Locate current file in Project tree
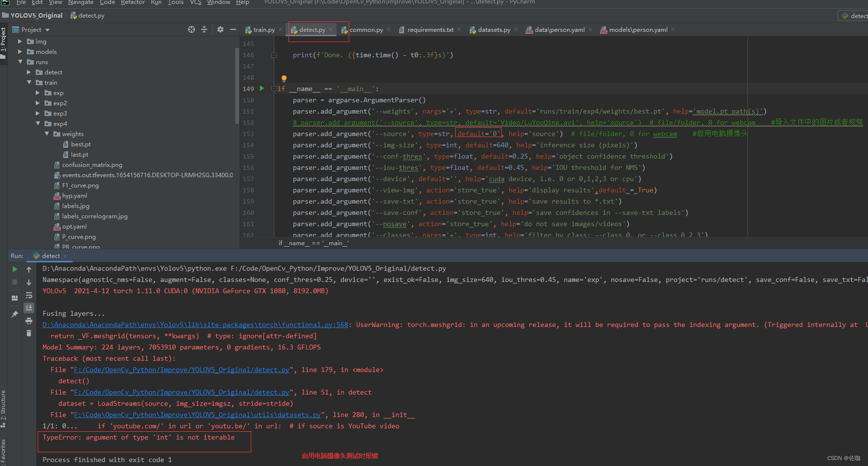The image size is (868, 466). pyautogui.click(x=192, y=29)
